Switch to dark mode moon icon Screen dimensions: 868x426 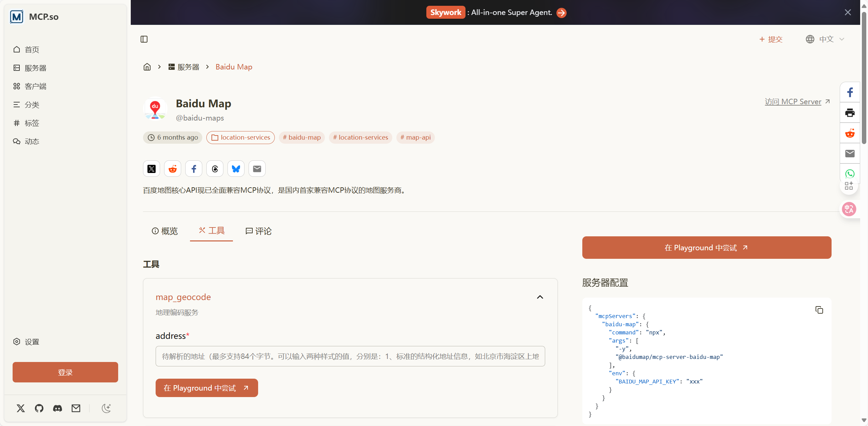pos(106,408)
